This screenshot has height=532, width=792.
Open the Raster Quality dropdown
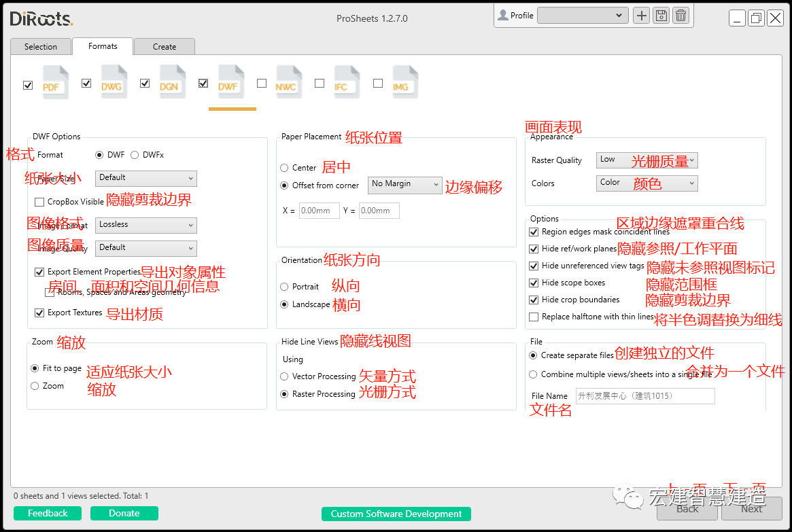[x=647, y=160]
